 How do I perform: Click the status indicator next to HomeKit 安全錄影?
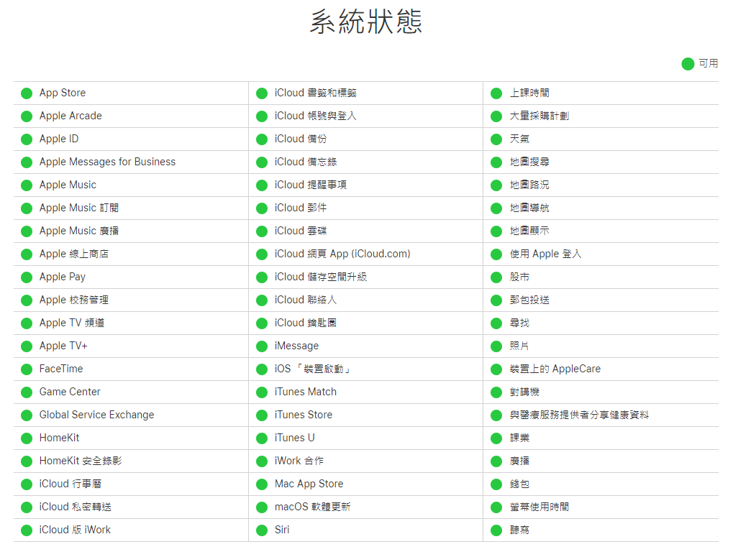[x=26, y=461]
